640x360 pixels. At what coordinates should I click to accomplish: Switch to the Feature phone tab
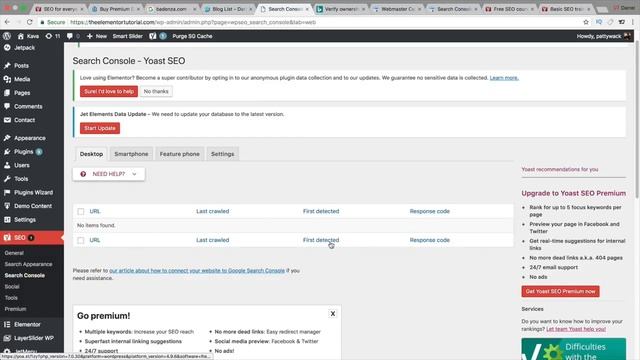[180, 154]
